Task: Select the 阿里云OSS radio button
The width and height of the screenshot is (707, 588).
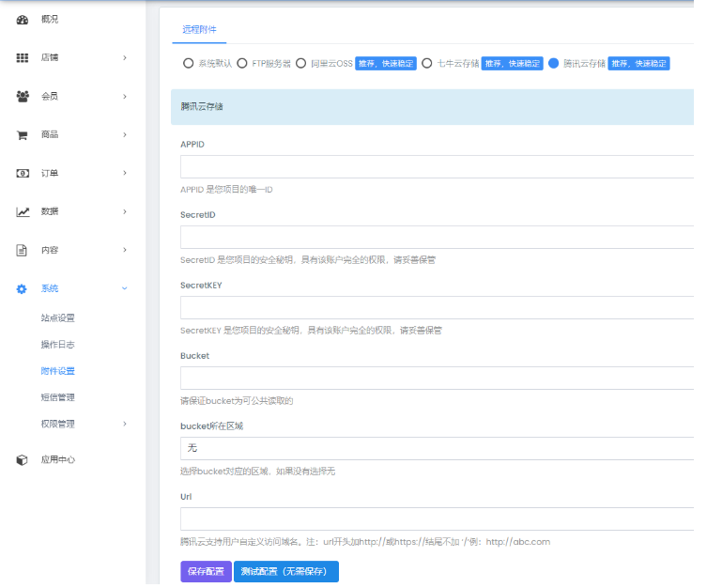Action: click(x=301, y=64)
